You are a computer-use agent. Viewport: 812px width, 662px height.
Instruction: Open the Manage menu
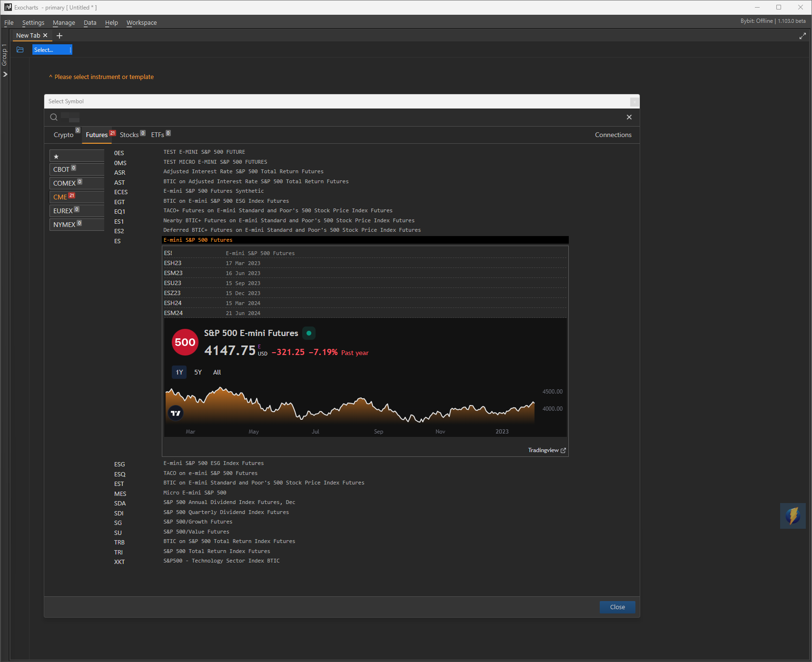64,22
